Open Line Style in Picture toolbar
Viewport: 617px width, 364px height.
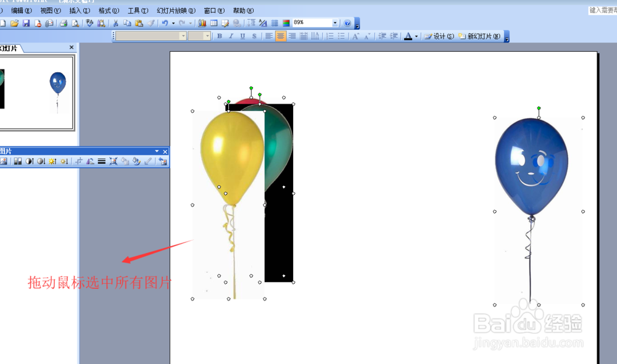coord(102,162)
